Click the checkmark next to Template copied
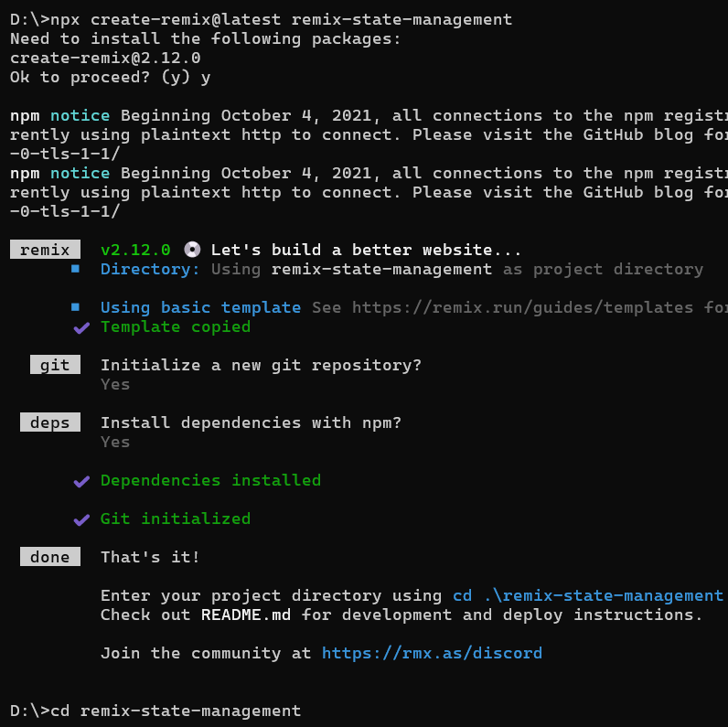The width and height of the screenshot is (728, 727). pyautogui.click(x=81, y=327)
